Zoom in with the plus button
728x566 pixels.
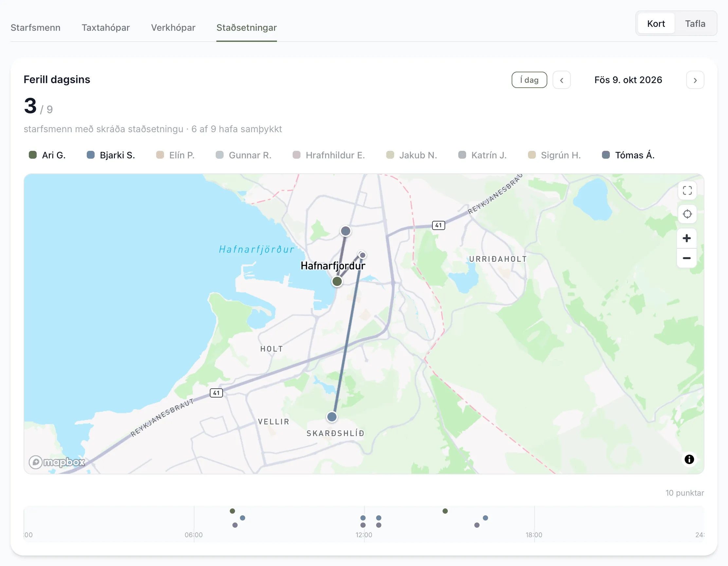[x=686, y=238]
